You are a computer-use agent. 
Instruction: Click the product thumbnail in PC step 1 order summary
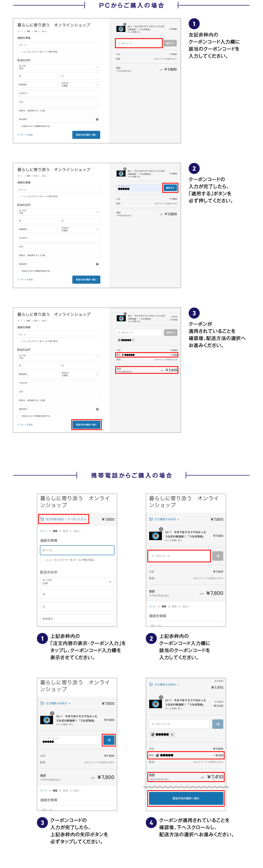click(x=121, y=29)
